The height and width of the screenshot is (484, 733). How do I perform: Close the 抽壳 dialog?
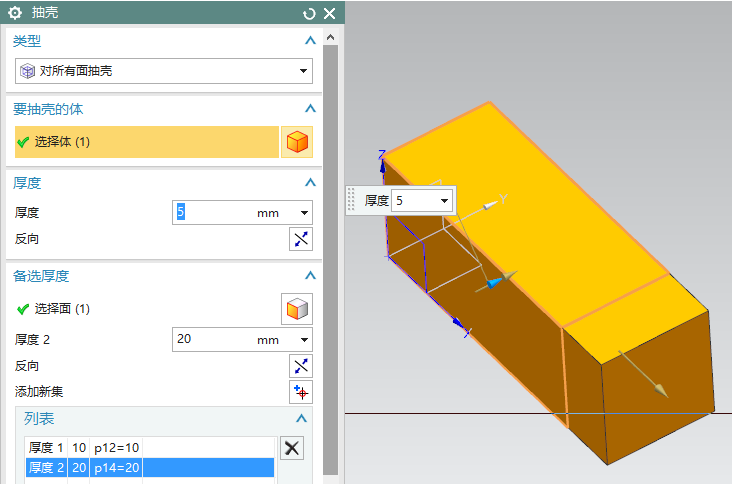pos(329,13)
